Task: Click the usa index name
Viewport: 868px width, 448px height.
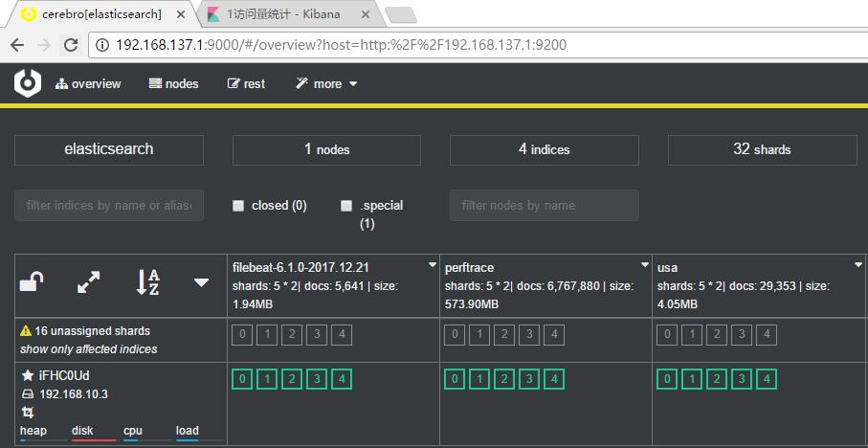Action: [667, 267]
